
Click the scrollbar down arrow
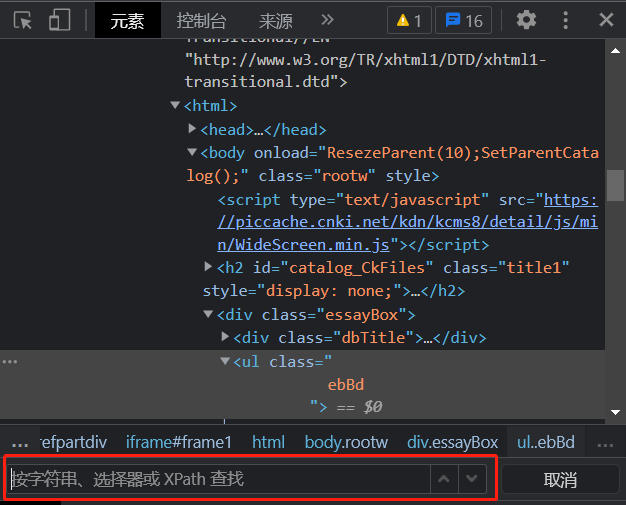[x=615, y=412]
